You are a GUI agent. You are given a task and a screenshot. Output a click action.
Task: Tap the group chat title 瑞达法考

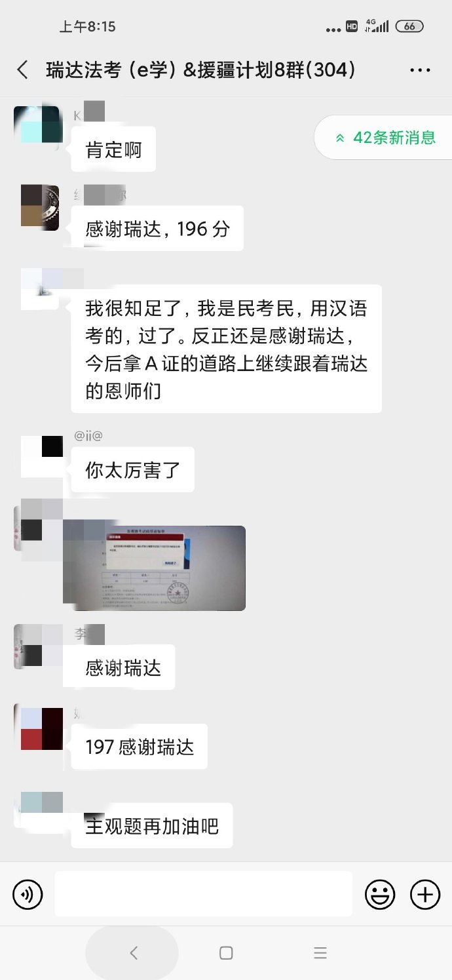pyautogui.click(x=201, y=70)
